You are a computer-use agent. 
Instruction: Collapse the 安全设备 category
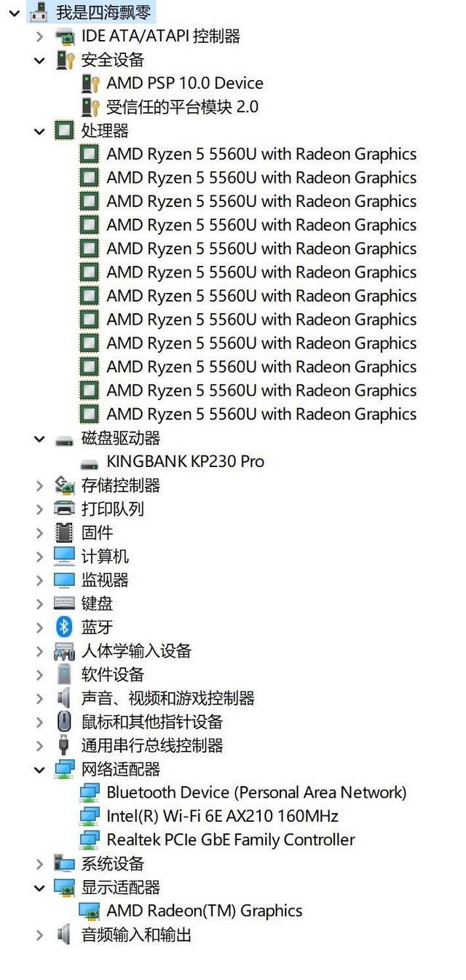pos(39,60)
